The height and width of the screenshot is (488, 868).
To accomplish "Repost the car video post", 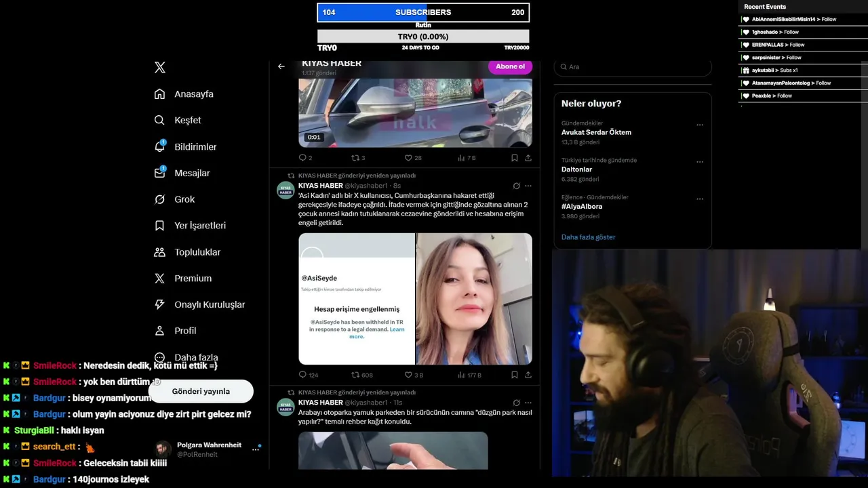I will [358, 157].
